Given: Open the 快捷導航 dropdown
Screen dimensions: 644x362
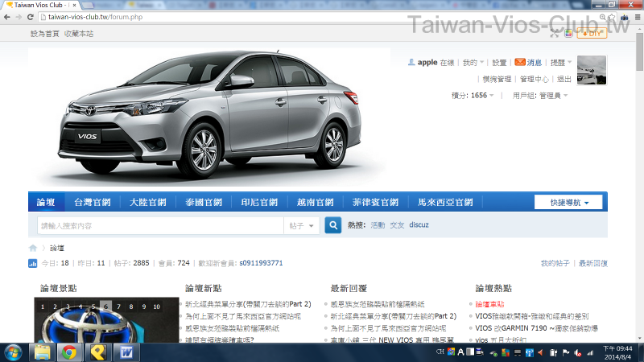Looking at the screenshot, I should tap(568, 203).
